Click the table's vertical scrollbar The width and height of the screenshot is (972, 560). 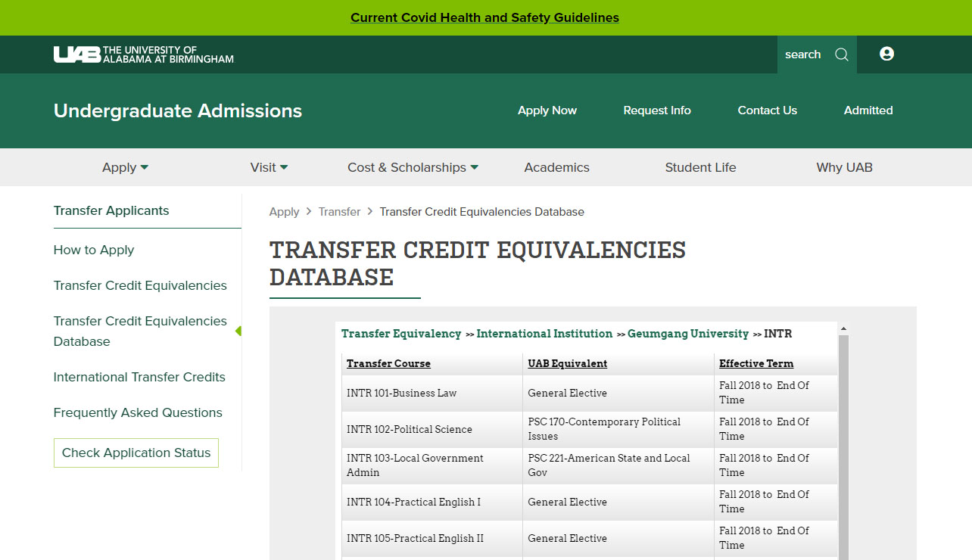point(843,446)
